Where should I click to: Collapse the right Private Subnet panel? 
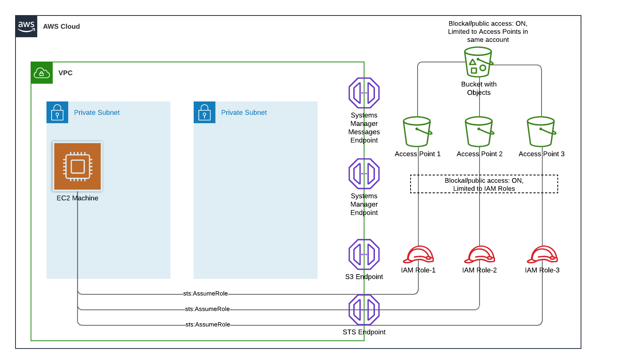256,190
